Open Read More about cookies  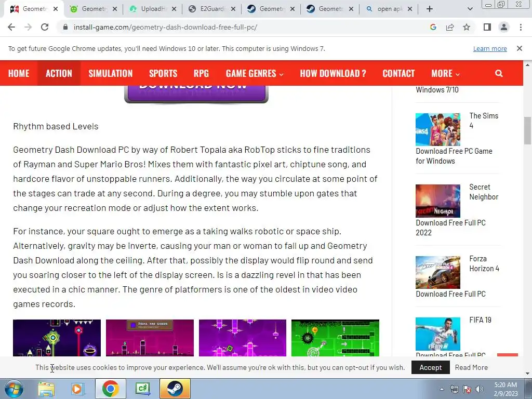pyautogui.click(x=471, y=367)
